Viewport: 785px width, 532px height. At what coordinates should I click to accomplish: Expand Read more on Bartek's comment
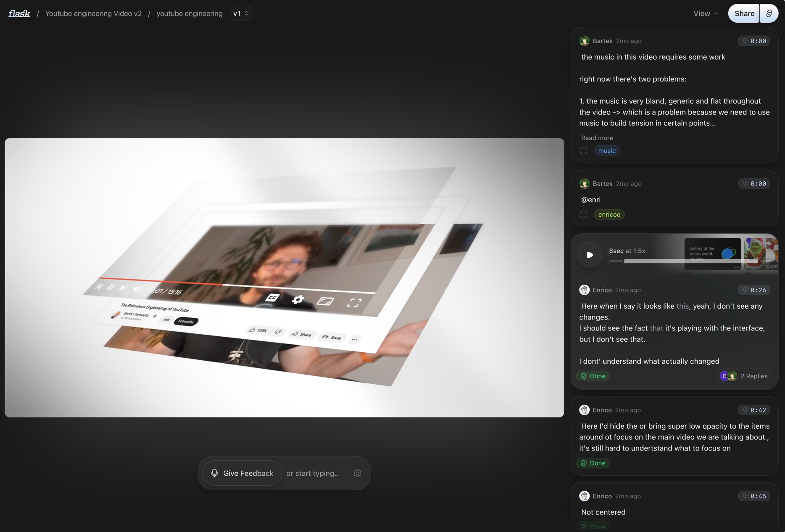[x=597, y=138]
